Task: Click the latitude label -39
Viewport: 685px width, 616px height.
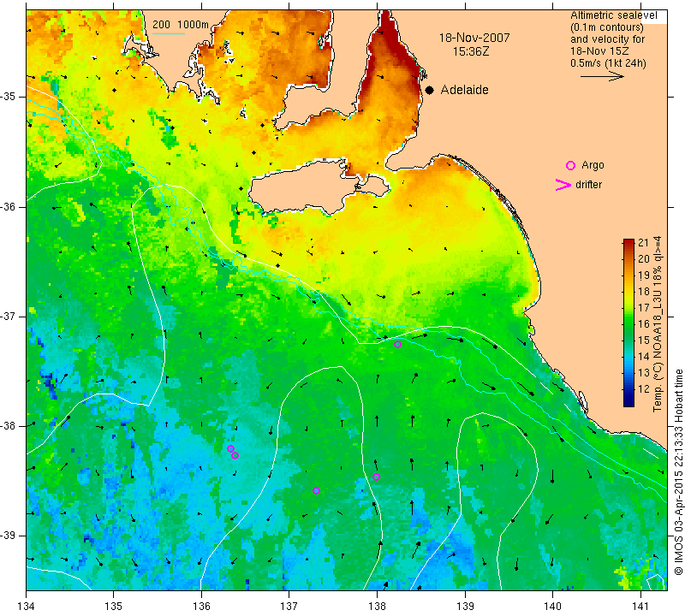Action: [x=8, y=536]
